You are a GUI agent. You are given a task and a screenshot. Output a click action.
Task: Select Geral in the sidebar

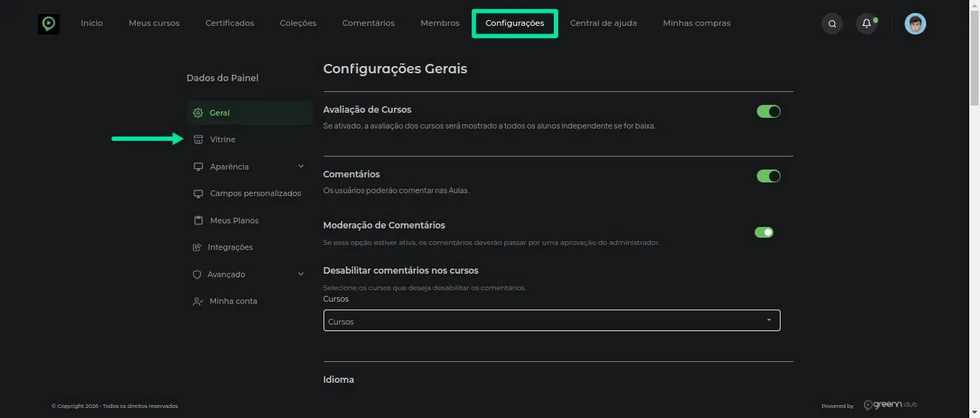250,113
